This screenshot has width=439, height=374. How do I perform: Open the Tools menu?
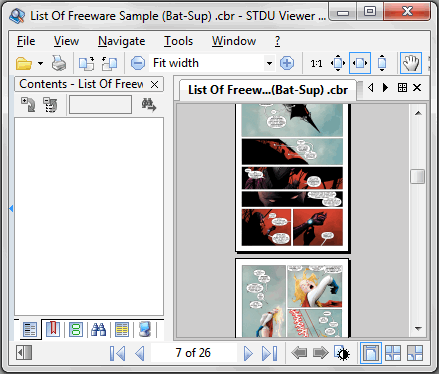(178, 41)
